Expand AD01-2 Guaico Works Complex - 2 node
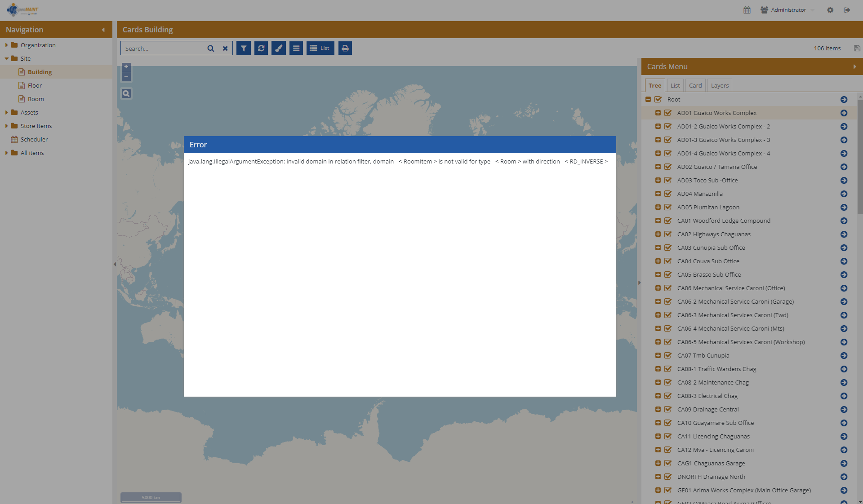 point(658,126)
